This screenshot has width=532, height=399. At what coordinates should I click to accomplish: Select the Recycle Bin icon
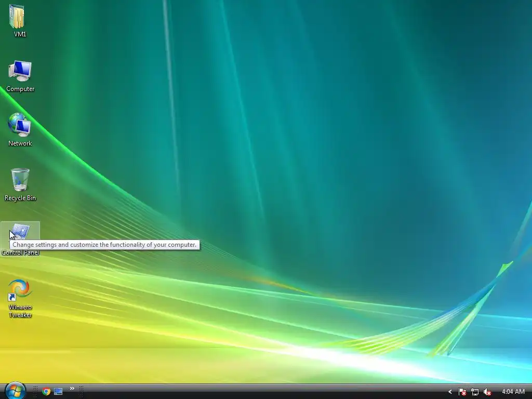click(20, 179)
